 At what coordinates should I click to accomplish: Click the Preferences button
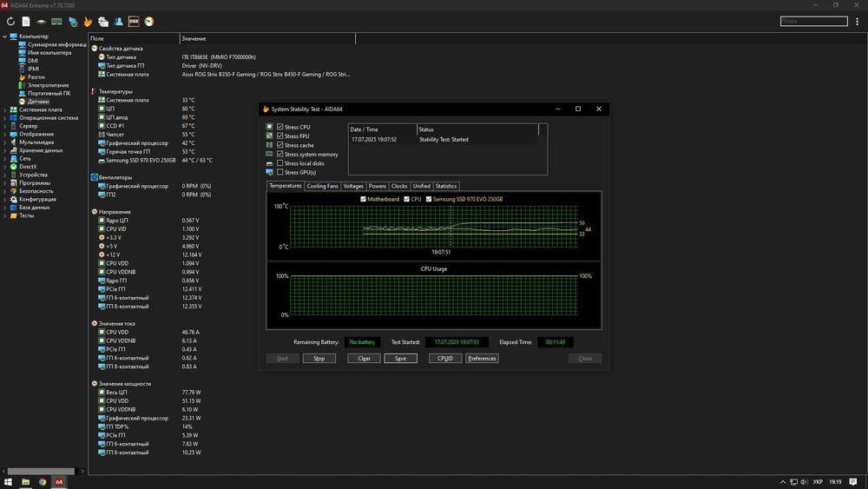point(482,358)
